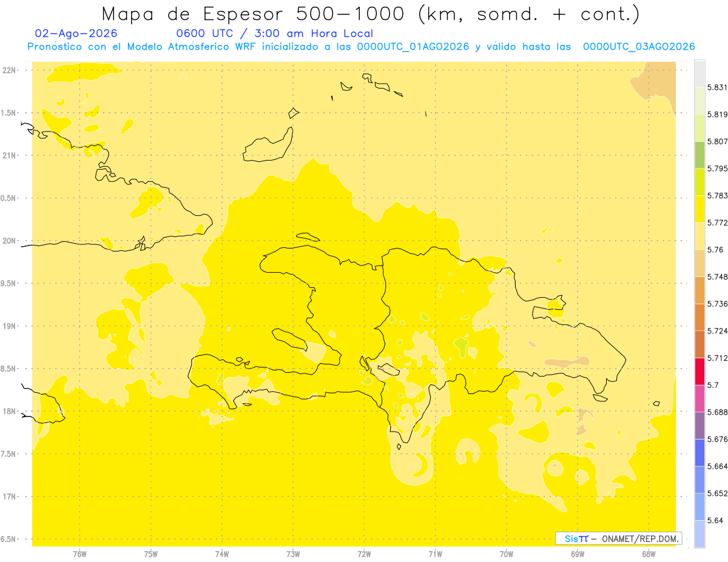The width and height of the screenshot is (728, 562).
Task: Click the colorbar value 5.831
Action: pos(717,87)
